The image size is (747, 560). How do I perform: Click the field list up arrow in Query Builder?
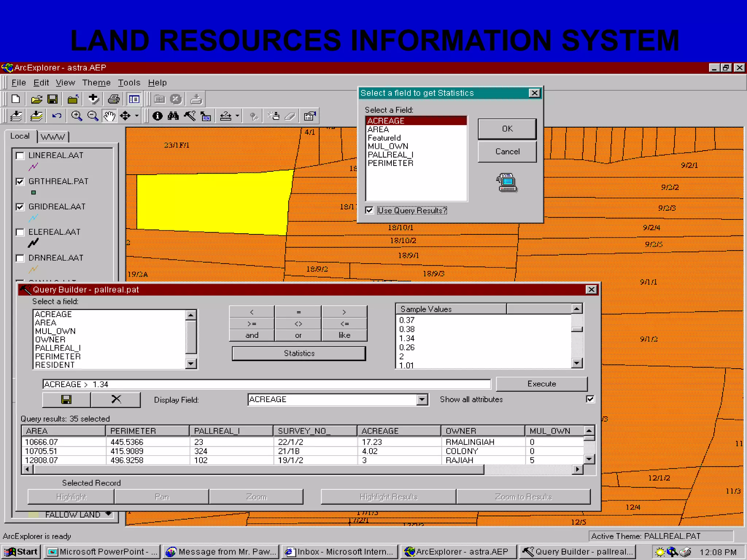coord(191,315)
